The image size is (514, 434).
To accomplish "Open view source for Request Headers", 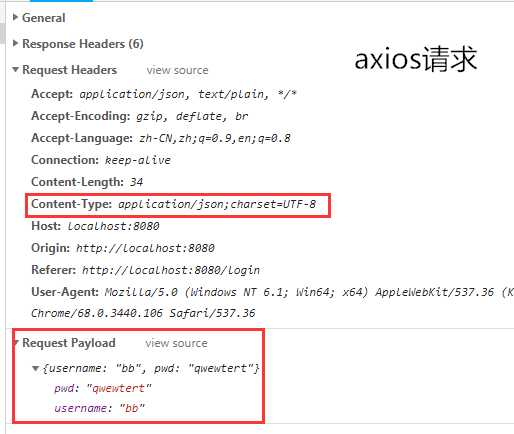I will pyautogui.click(x=177, y=70).
